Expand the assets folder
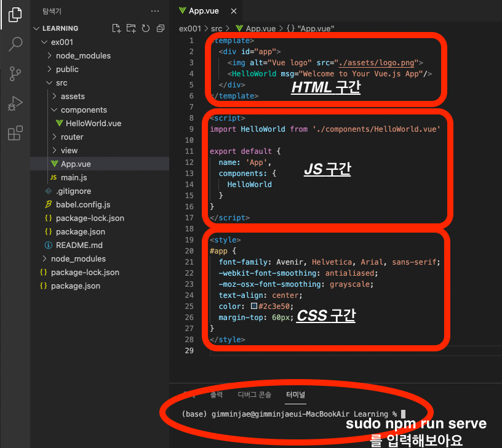 coord(73,97)
